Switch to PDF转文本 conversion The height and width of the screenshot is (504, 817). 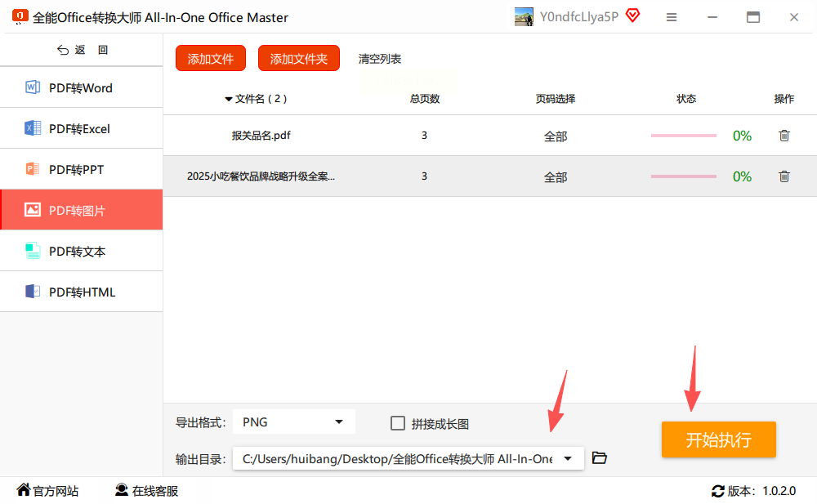pos(81,251)
